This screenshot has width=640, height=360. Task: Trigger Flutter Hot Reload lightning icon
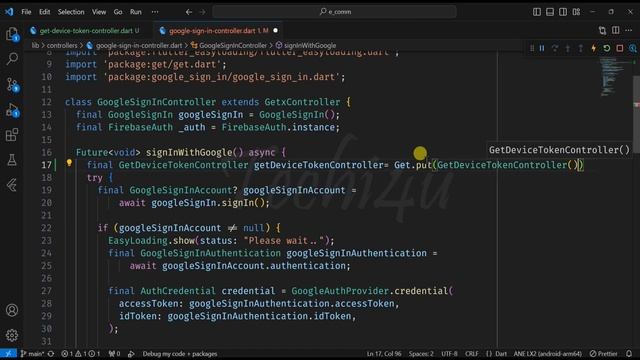[593, 49]
